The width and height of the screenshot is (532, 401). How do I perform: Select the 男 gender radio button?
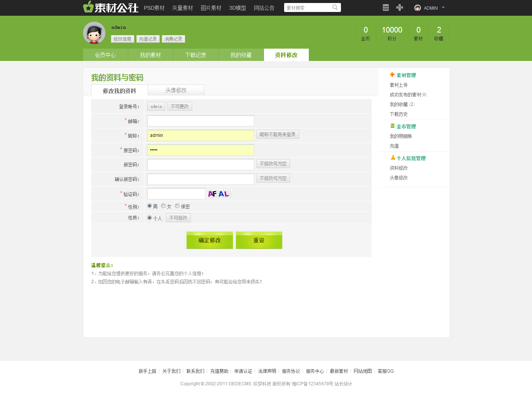(x=150, y=206)
